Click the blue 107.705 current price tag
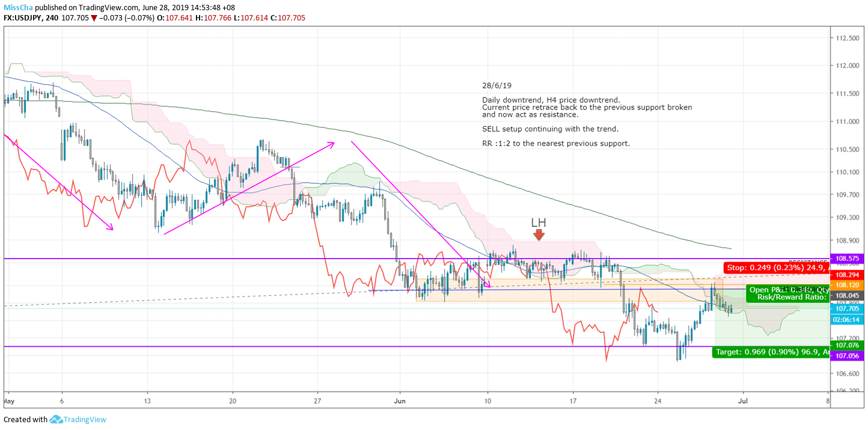868x430 pixels. [848, 309]
